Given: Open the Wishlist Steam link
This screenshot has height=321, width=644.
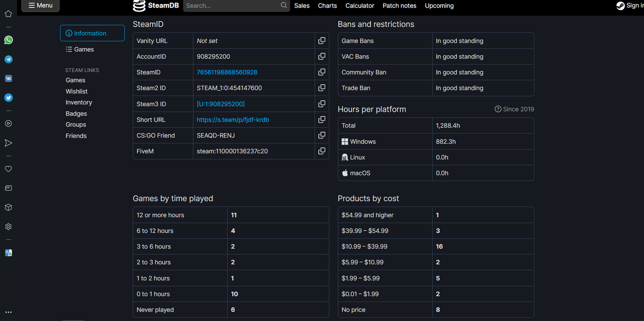Looking at the screenshot, I should pyautogui.click(x=76, y=91).
